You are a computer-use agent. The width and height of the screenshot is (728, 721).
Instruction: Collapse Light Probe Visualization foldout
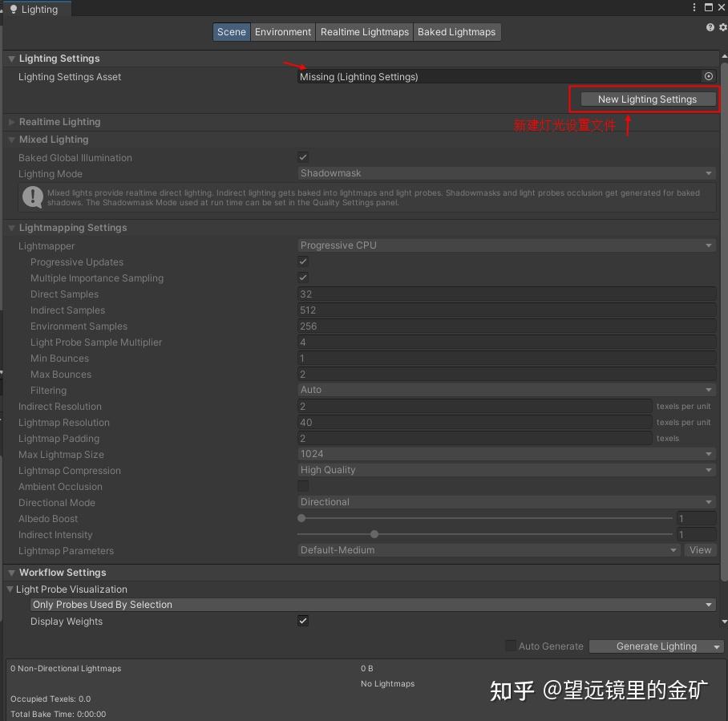click(10, 589)
